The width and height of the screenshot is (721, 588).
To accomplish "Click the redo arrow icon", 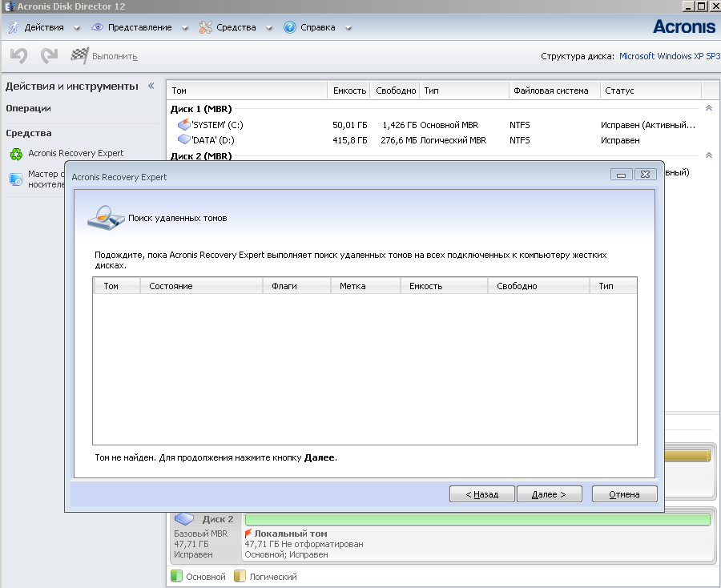I will [49, 55].
